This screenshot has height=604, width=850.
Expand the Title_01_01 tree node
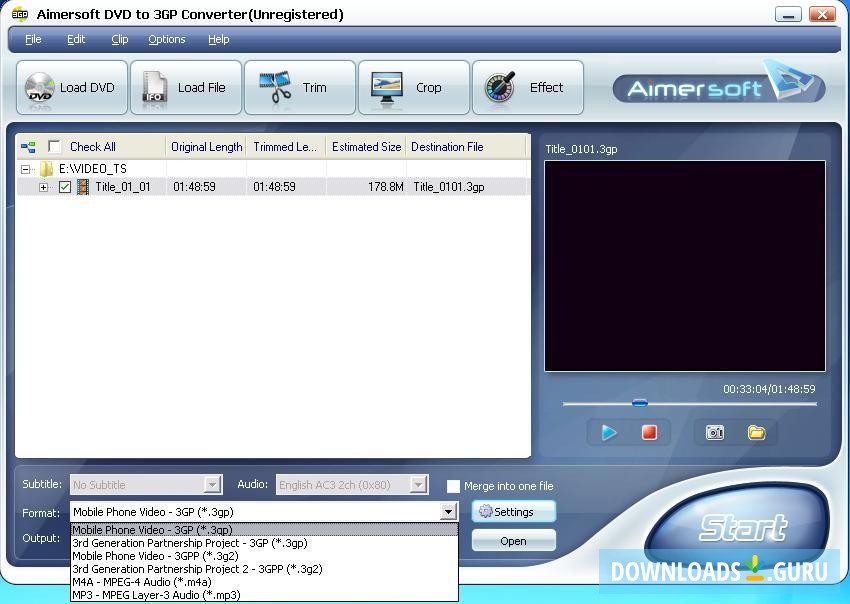(x=43, y=188)
